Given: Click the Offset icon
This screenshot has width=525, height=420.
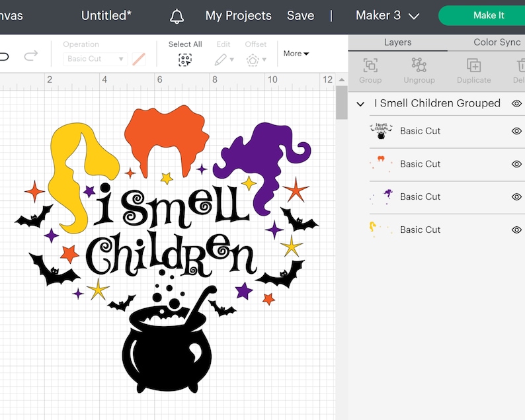Looking at the screenshot, I should click(253, 60).
